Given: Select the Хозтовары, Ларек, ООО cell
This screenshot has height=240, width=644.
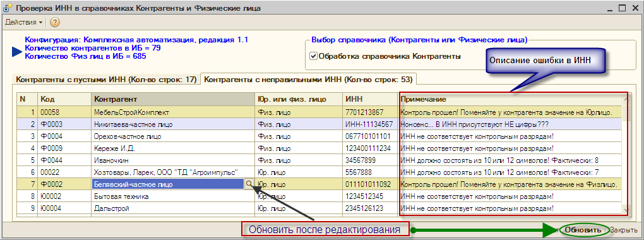Looking at the screenshot, I should click(x=173, y=172).
